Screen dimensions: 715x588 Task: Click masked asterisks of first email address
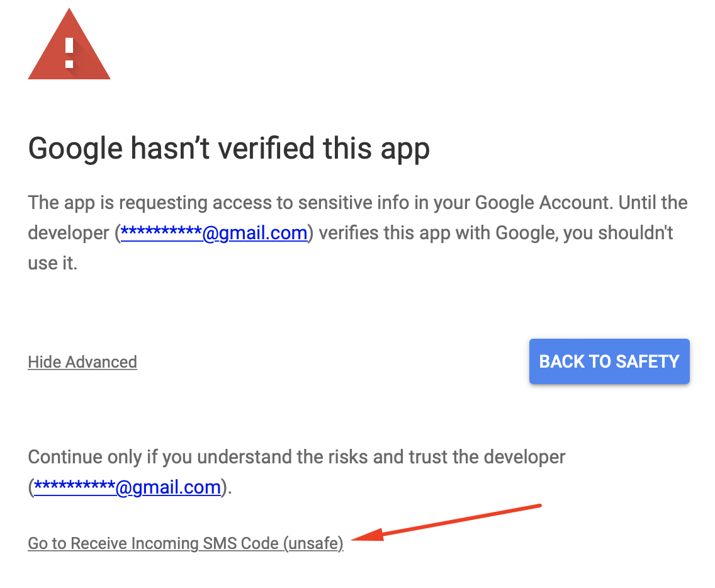point(161,231)
